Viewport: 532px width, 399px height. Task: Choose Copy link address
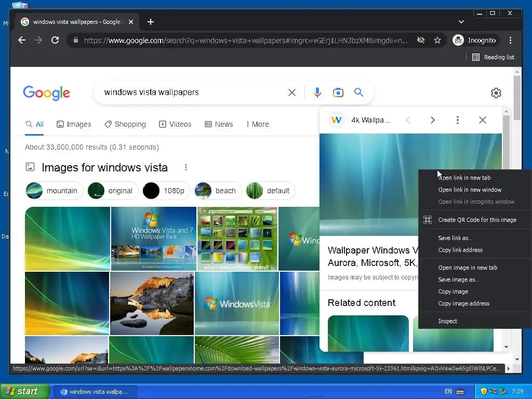(475, 250)
